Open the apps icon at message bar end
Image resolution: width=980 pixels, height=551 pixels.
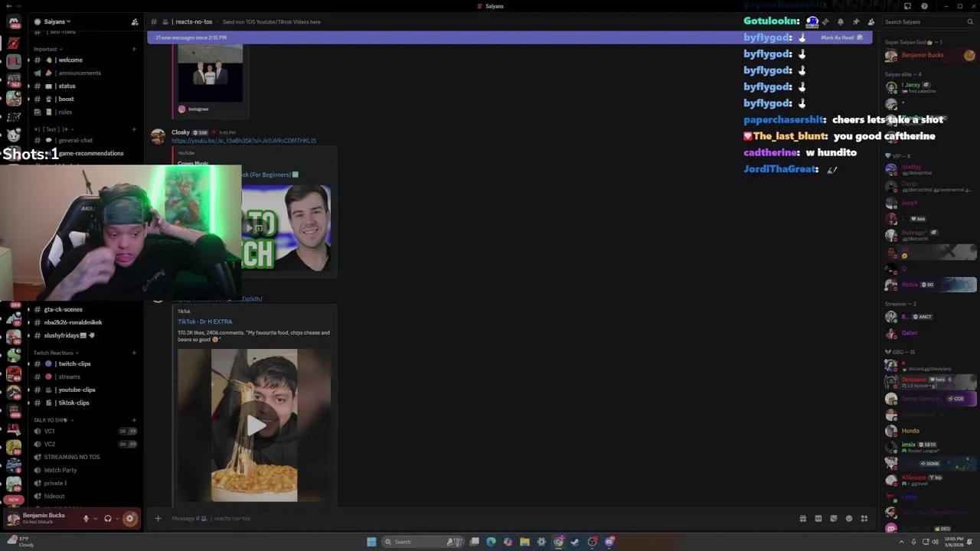[864, 519]
